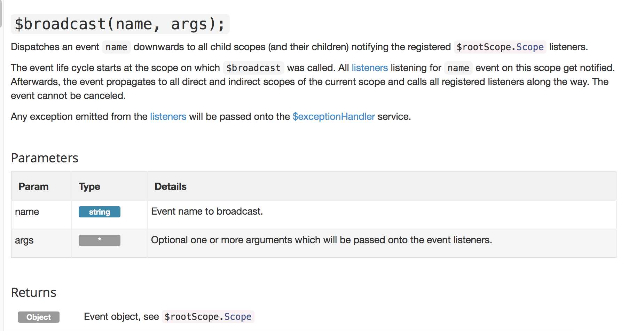Click the $broadcast(name, args) method heading
The height and width of the screenshot is (331, 644).
coord(120,24)
